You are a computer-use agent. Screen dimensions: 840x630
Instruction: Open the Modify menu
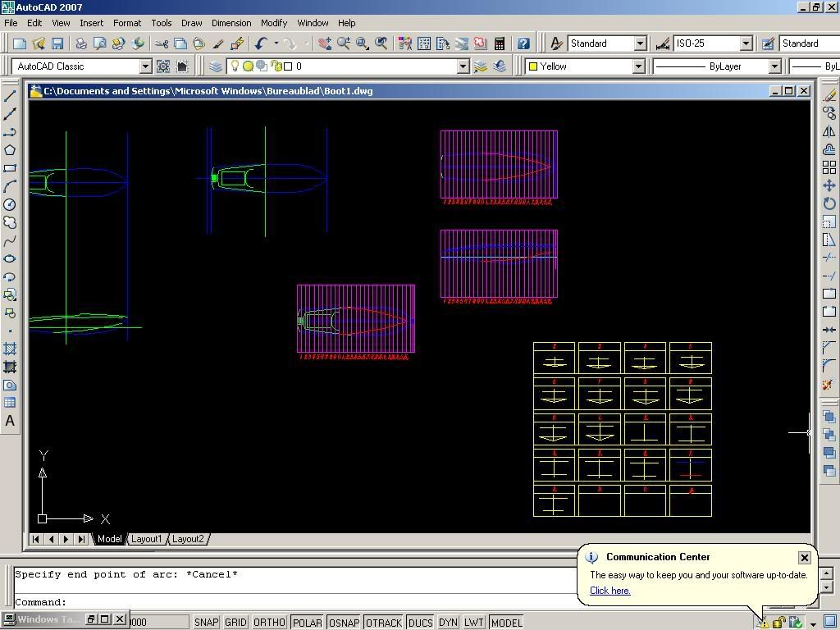273,23
